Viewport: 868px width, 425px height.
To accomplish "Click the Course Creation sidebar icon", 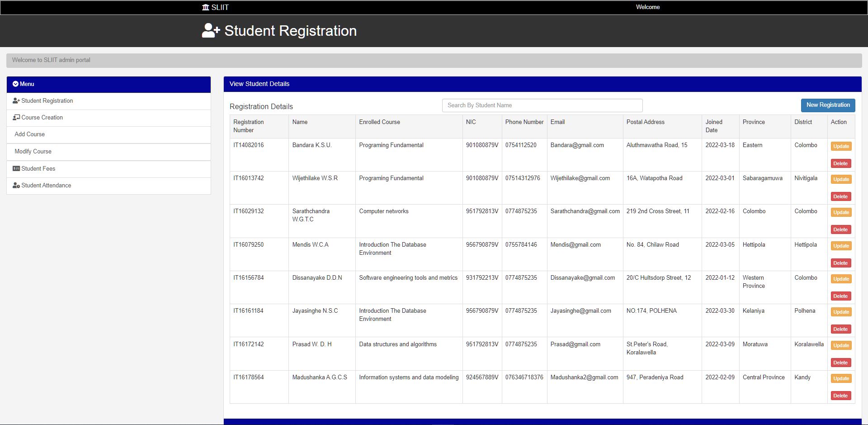I will tap(16, 118).
